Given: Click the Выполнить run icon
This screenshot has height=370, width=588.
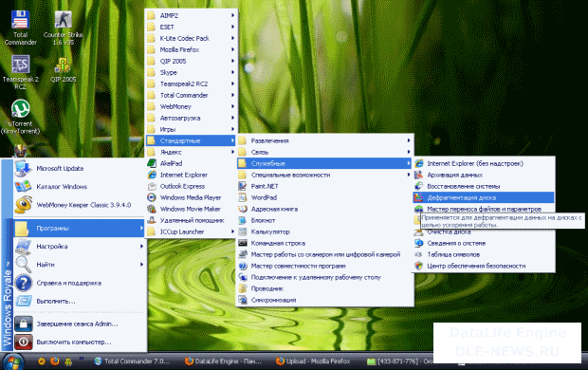Looking at the screenshot, I should point(24,301).
